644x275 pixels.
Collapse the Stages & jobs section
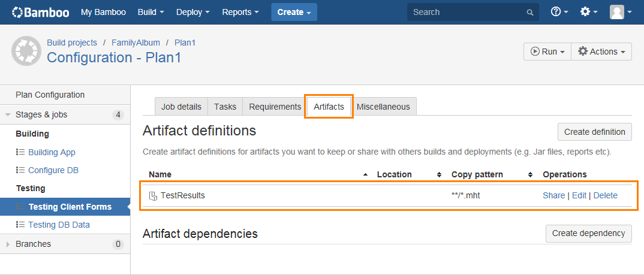[x=8, y=114]
